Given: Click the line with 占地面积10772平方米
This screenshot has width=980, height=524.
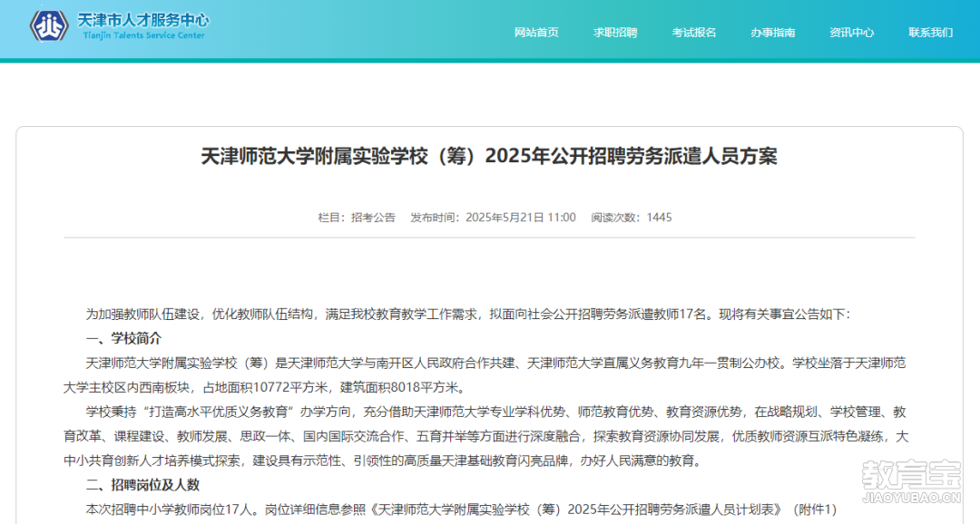Looking at the screenshot, I should [266, 387].
